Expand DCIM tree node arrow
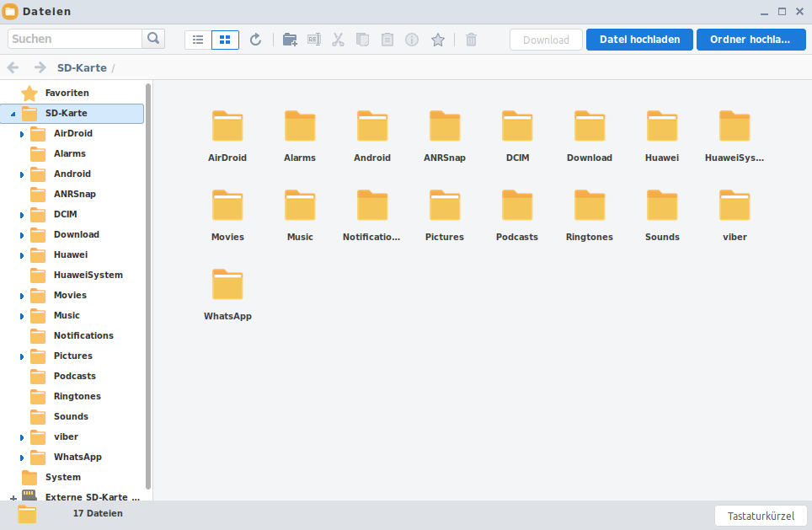Viewport: 812px width, 530px height. pos(22,215)
